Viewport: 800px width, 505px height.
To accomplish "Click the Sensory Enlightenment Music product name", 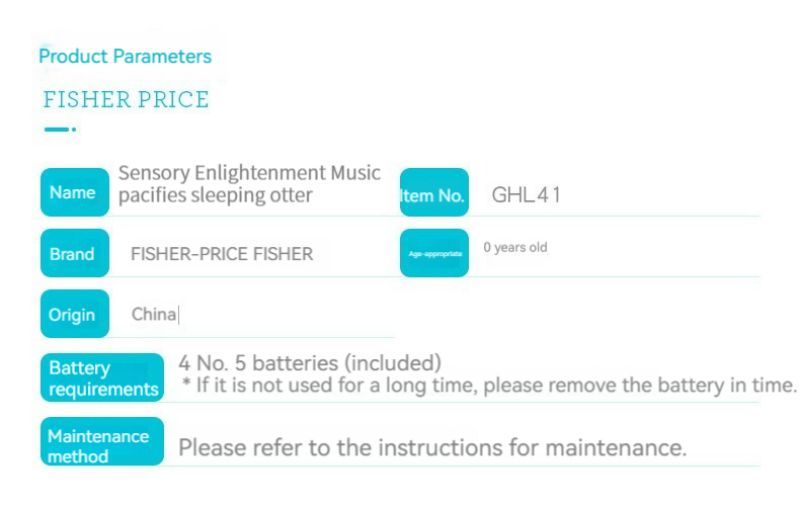I will (x=249, y=173).
